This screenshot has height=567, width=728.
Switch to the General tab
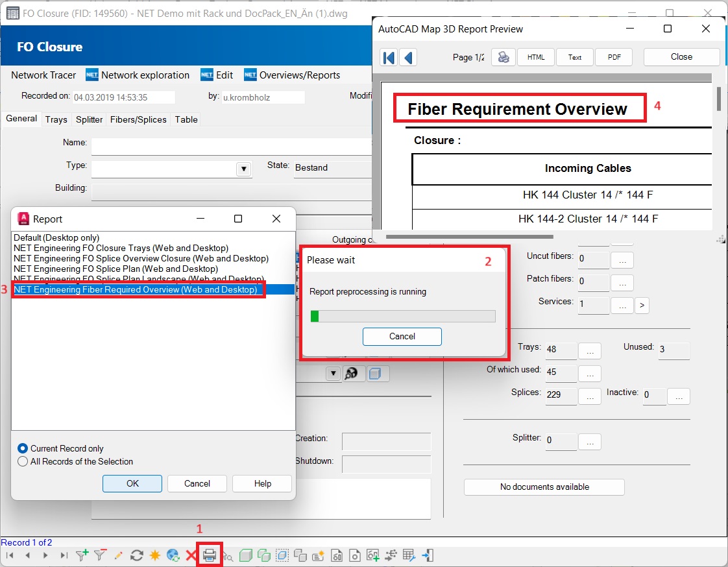(x=21, y=119)
